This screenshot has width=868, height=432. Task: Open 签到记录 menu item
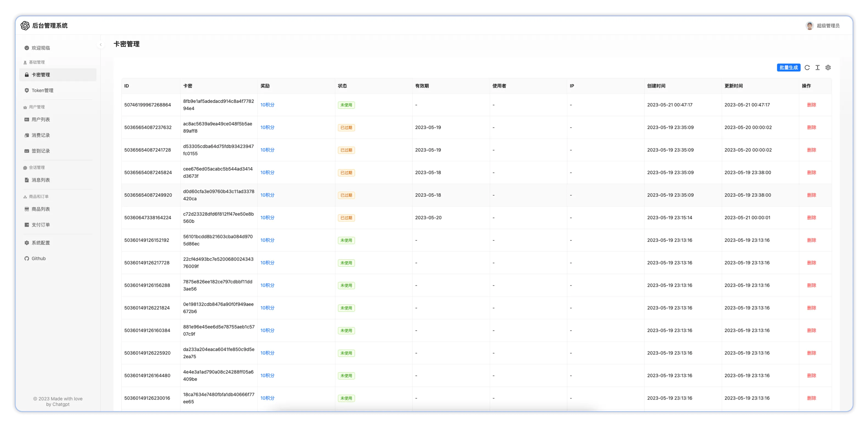[x=58, y=151]
